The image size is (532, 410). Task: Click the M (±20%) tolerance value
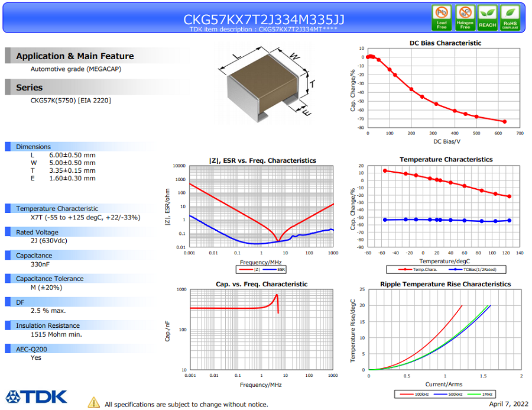click(x=47, y=288)
